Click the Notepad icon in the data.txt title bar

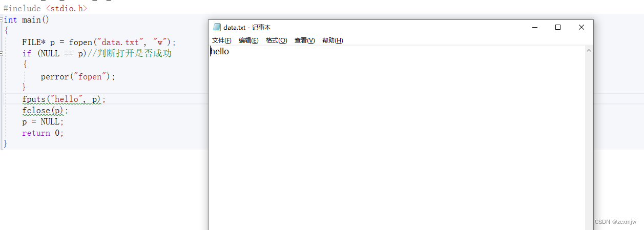217,28
